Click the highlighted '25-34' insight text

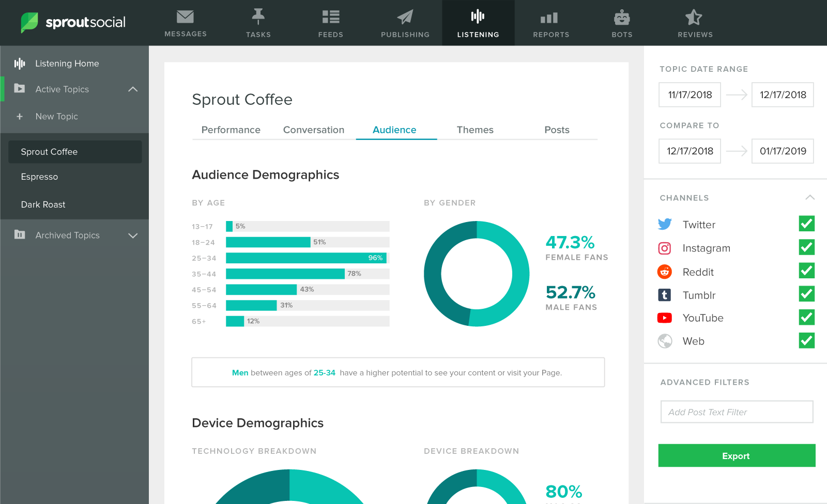pos(325,373)
